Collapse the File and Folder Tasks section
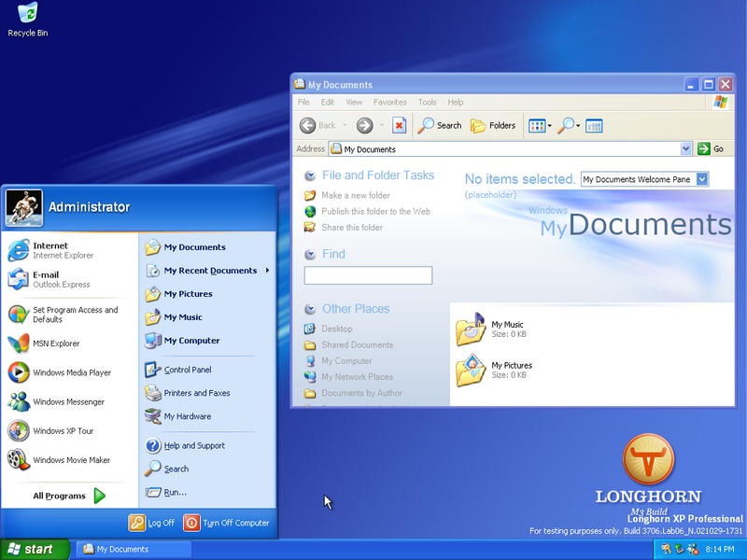Image resolution: width=747 pixels, height=560 pixels. click(310, 175)
